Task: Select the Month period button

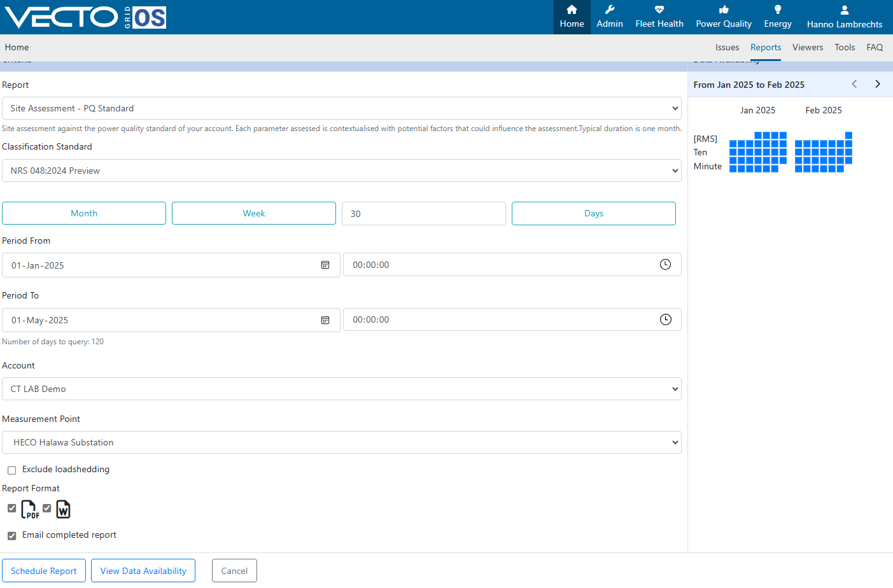Action: (x=84, y=213)
